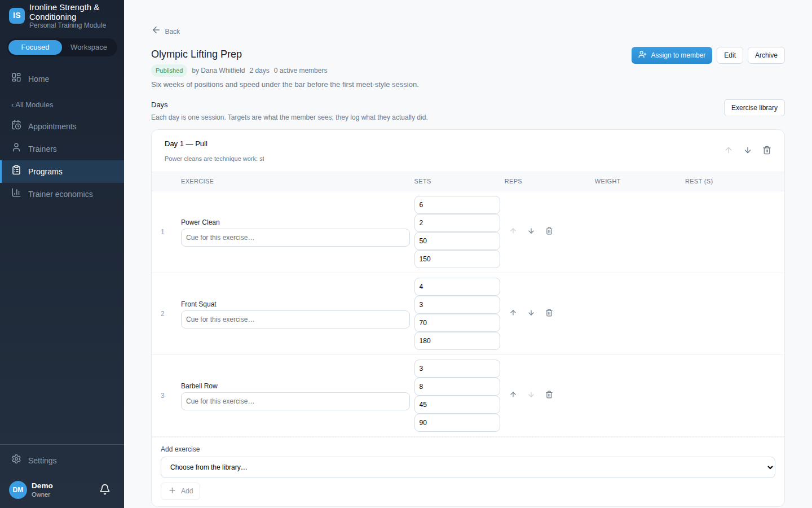Click Barbell Row cue field

coord(295,401)
